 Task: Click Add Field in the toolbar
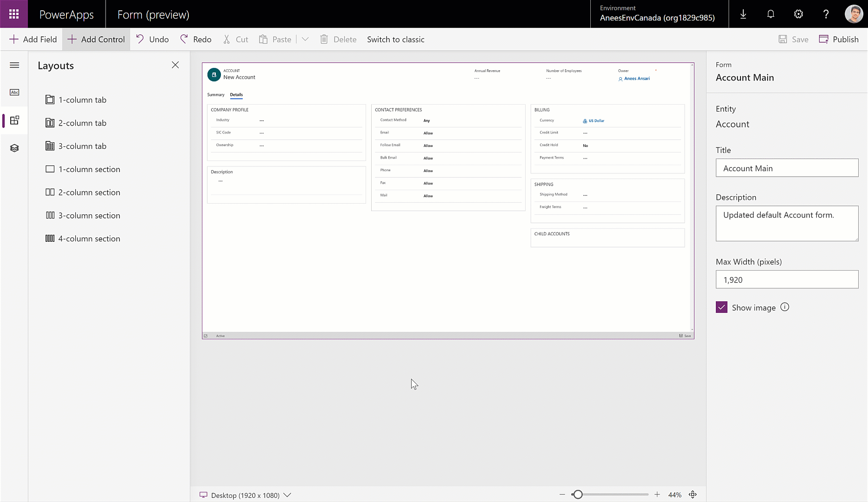pyautogui.click(x=33, y=40)
